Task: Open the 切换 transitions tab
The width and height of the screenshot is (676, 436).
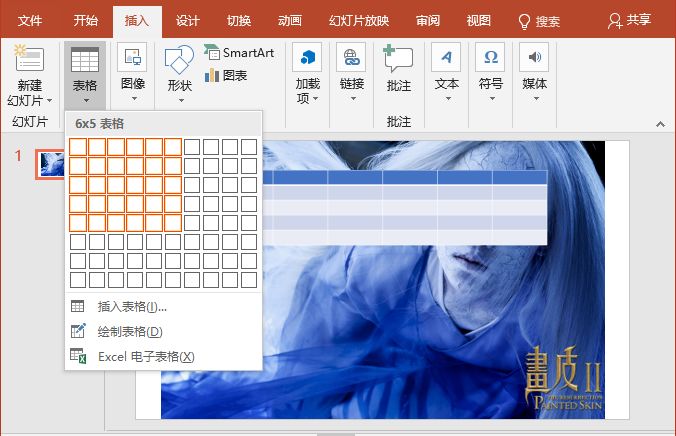Action: [x=238, y=20]
